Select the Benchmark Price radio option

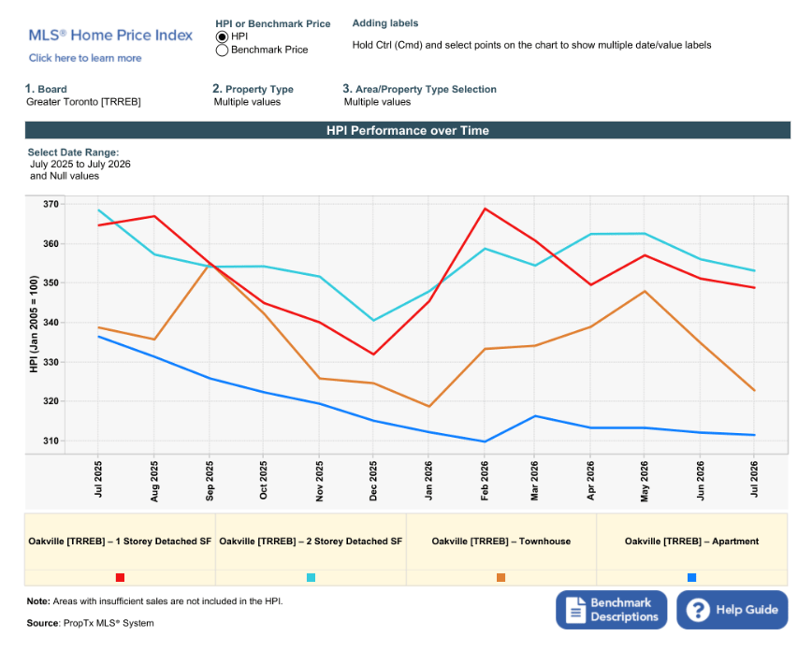(222, 51)
